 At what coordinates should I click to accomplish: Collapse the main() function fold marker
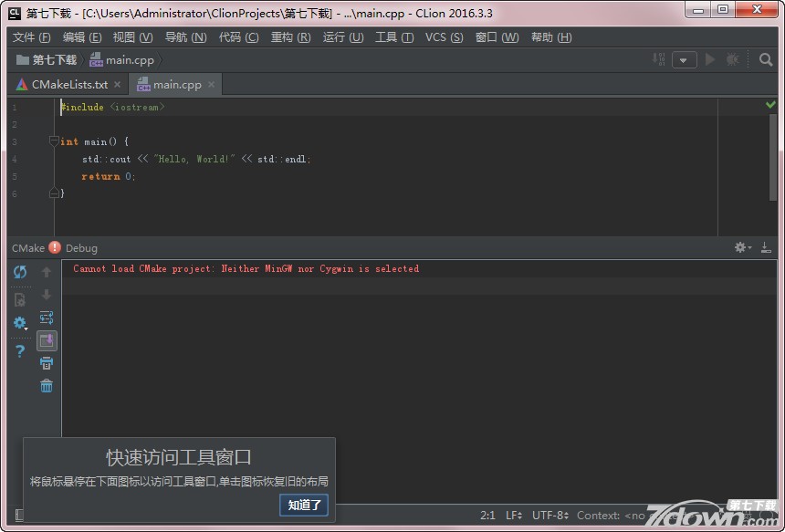tap(54, 141)
